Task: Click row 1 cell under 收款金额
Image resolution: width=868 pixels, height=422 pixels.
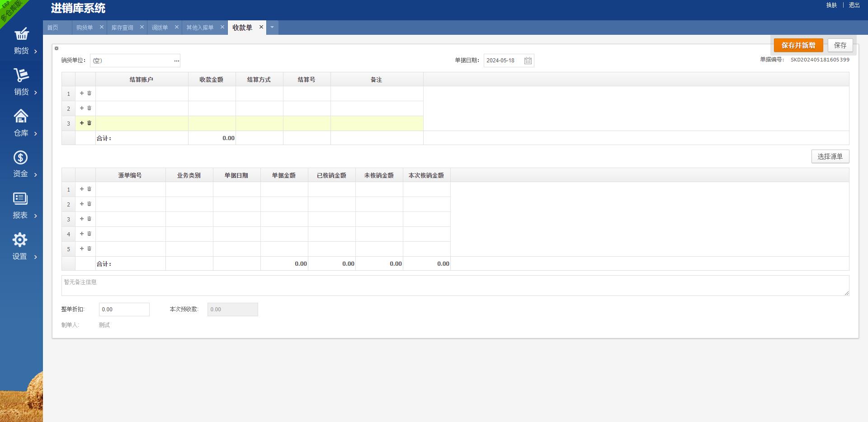Action: (212, 94)
